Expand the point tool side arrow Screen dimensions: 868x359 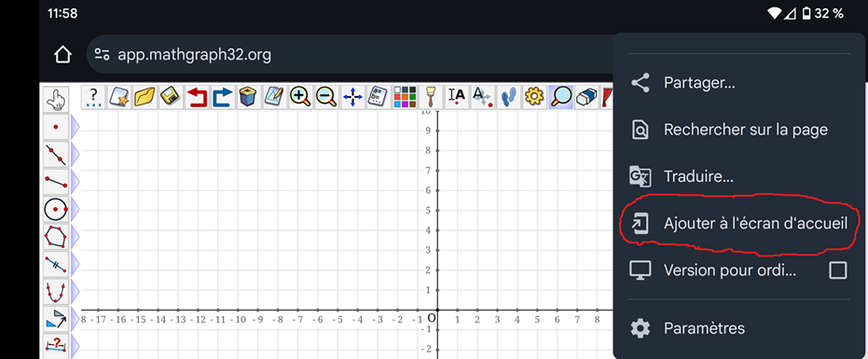pyautogui.click(x=75, y=127)
